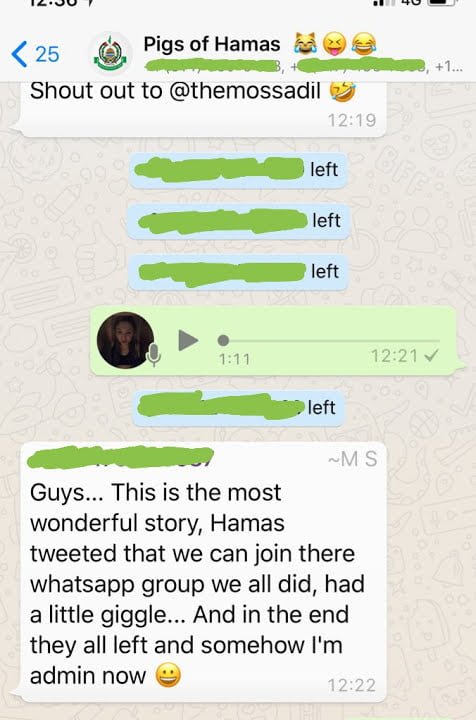Tap the voice message sender's profile photo

[125, 340]
